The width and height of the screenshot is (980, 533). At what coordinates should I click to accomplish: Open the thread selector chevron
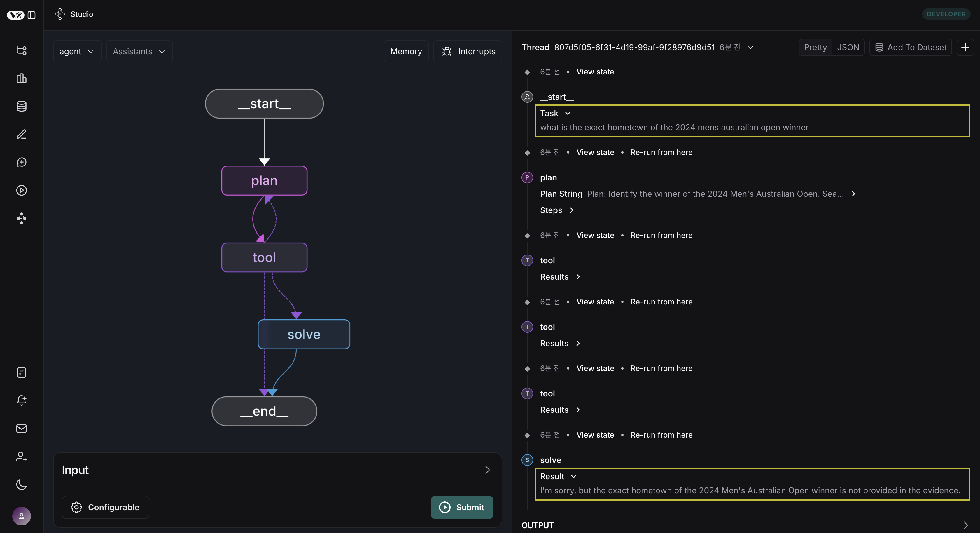(x=750, y=47)
